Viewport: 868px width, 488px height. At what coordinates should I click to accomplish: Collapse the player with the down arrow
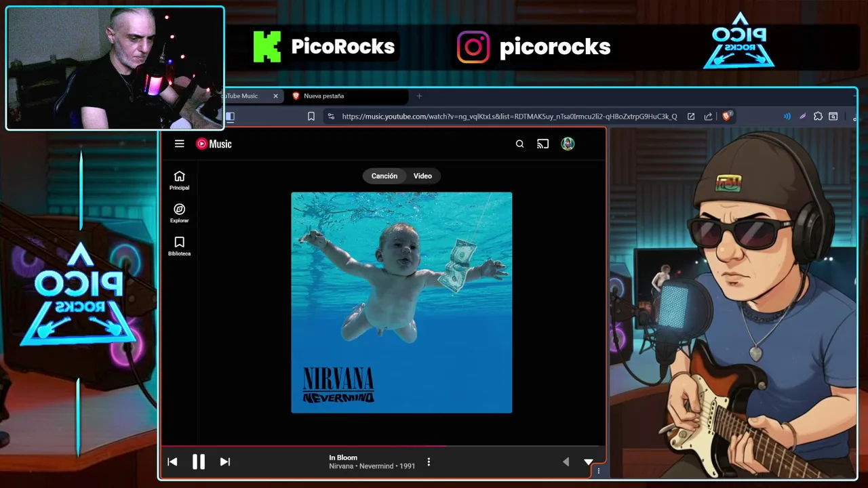coord(589,462)
